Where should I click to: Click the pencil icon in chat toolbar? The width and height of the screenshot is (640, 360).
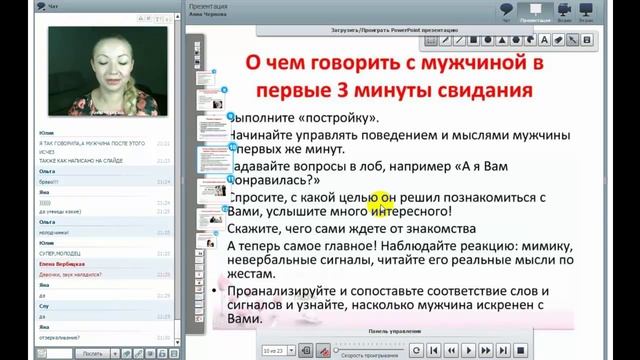pyautogui.click(x=139, y=353)
